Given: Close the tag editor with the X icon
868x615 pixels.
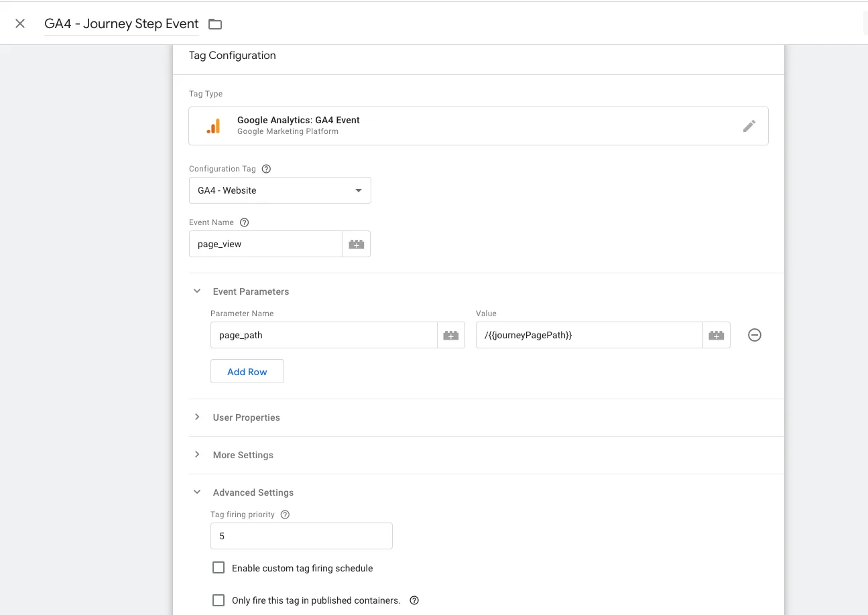Looking at the screenshot, I should [20, 23].
